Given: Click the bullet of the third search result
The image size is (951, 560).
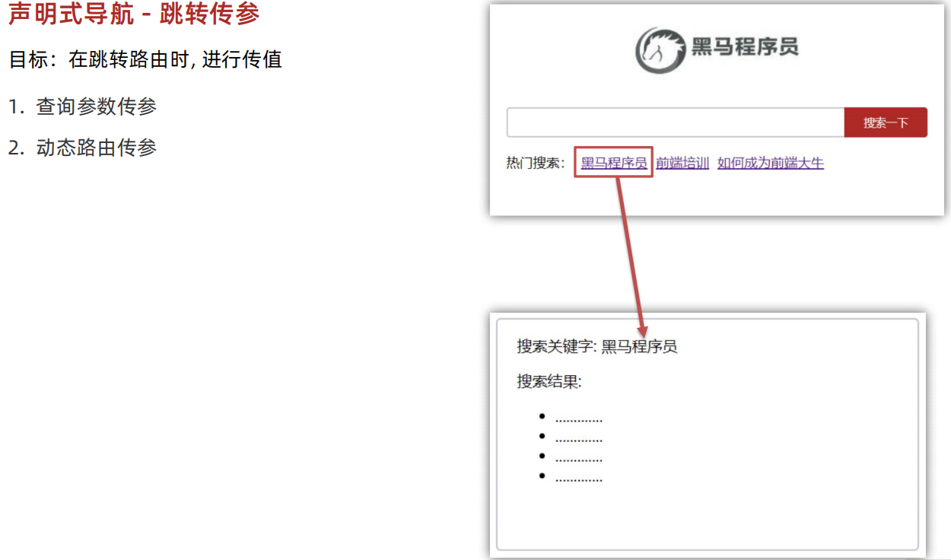Looking at the screenshot, I should point(542,457).
